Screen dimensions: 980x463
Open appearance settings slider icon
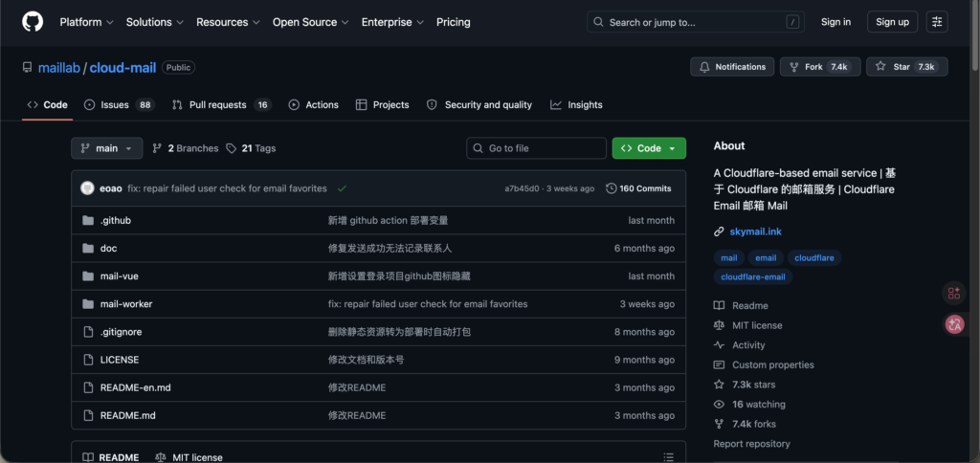point(937,22)
